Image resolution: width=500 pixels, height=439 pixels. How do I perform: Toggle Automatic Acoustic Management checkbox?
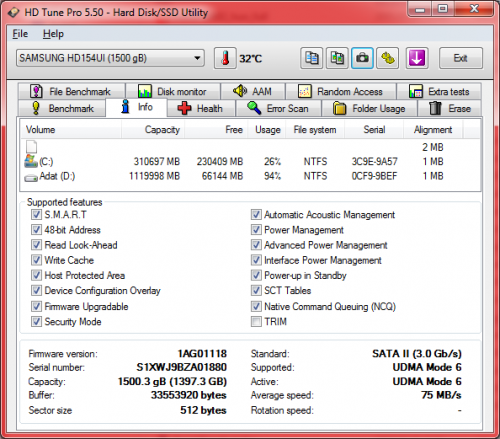[x=256, y=214]
